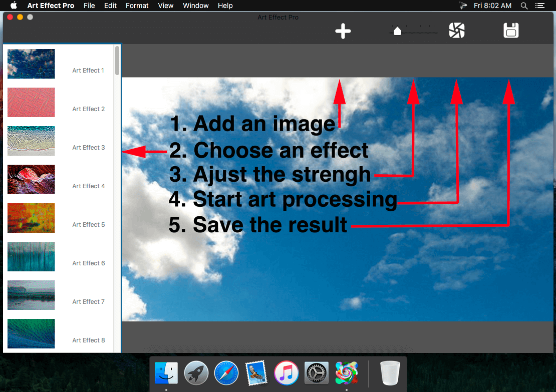This screenshot has height=392, width=556.
Task: Minimize the Art Effect Pro window
Action: coord(20,17)
